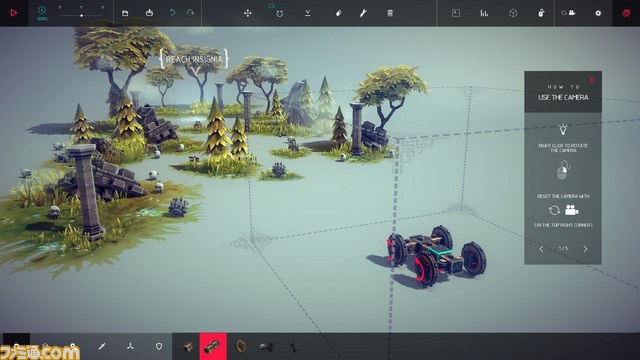
Task: Open the armour shield block category tab
Action: tap(159, 346)
